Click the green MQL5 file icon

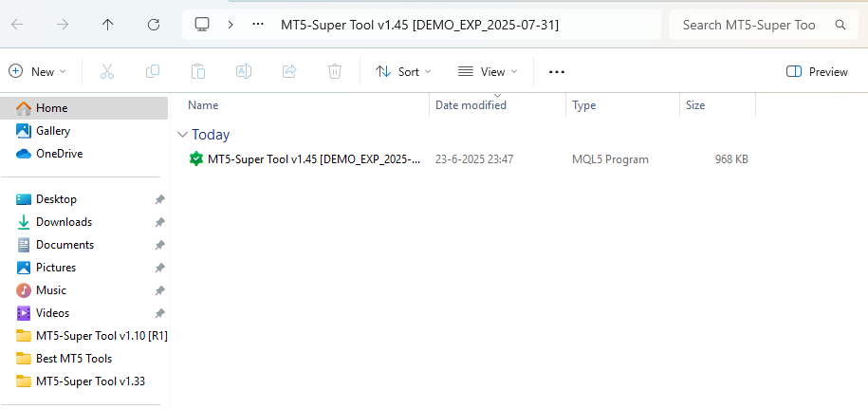tap(196, 159)
